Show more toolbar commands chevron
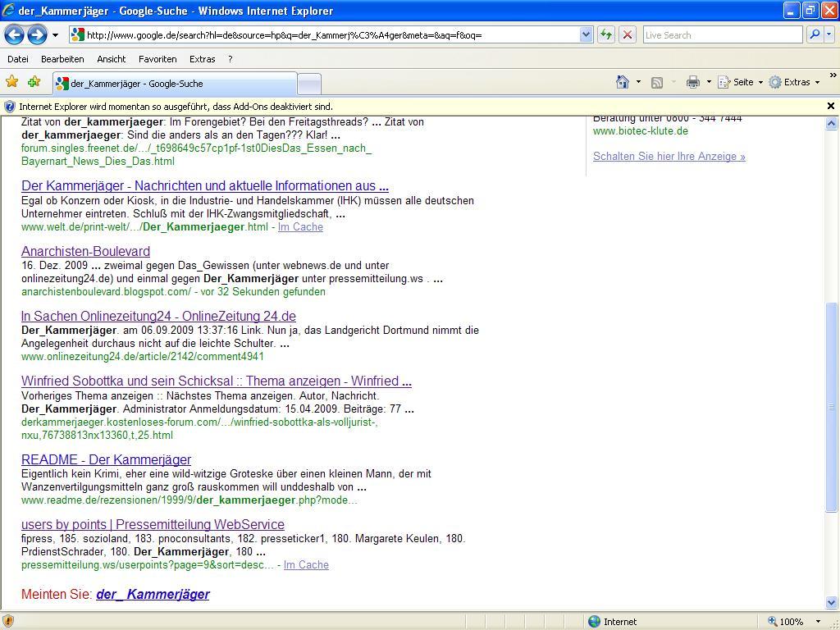This screenshot has width=840, height=630. (833, 75)
